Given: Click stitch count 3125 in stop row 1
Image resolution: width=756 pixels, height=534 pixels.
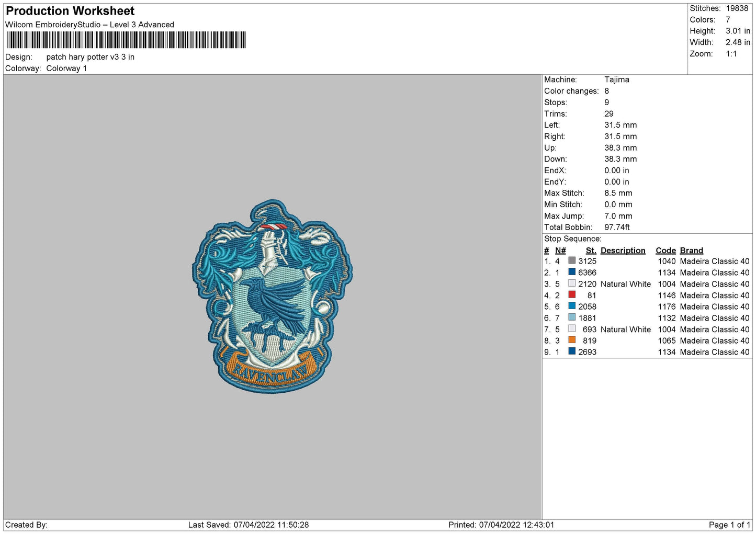Looking at the screenshot, I should pyautogui.click(x=587, y=261).
